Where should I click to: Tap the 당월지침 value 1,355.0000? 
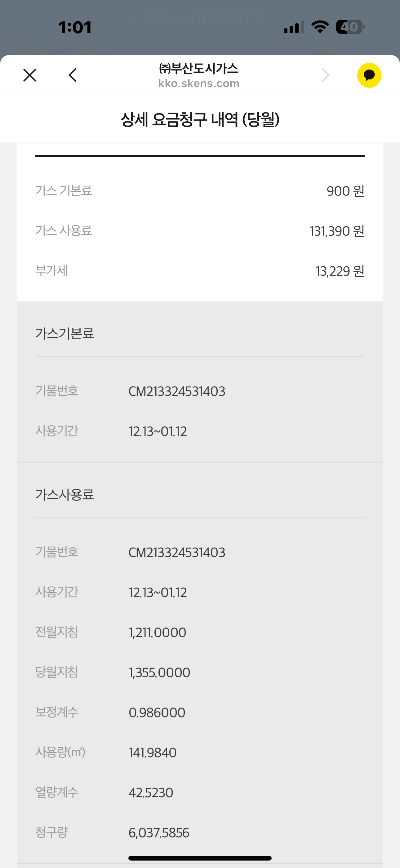coord(159,672)
